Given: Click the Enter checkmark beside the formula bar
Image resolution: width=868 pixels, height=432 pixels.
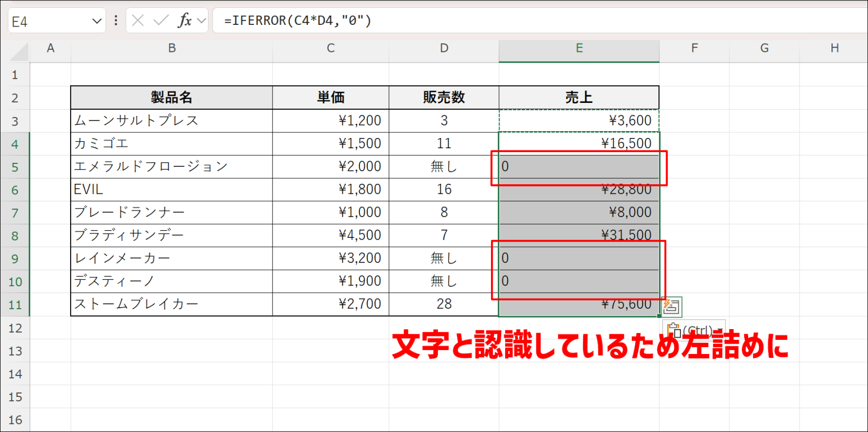Looking at the screenshot, I should [160, 20].
